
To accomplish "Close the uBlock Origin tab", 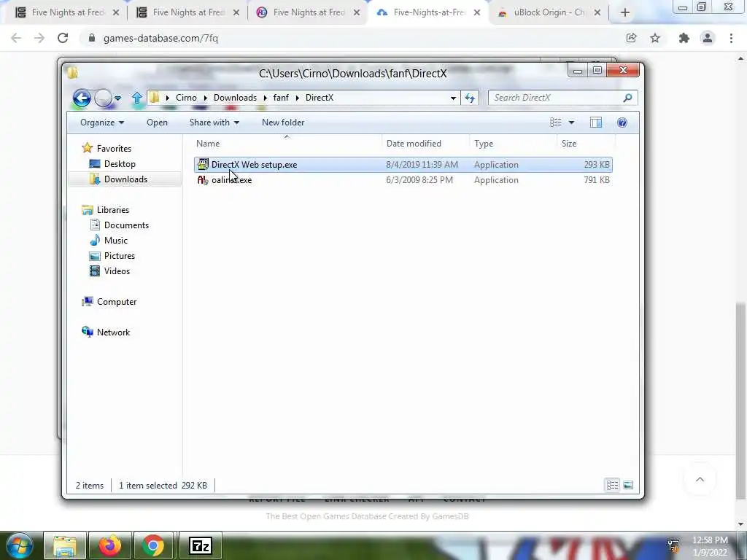I will coord(597,12).
